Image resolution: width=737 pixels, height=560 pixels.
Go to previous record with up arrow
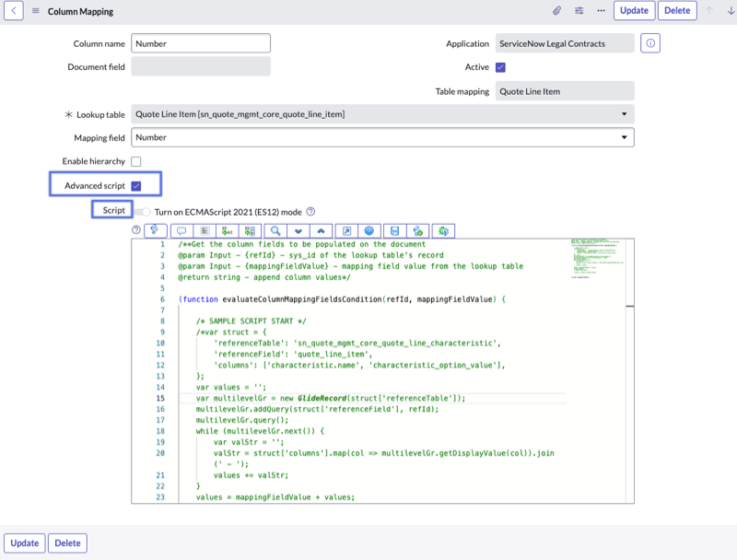[x=709, y=10]
